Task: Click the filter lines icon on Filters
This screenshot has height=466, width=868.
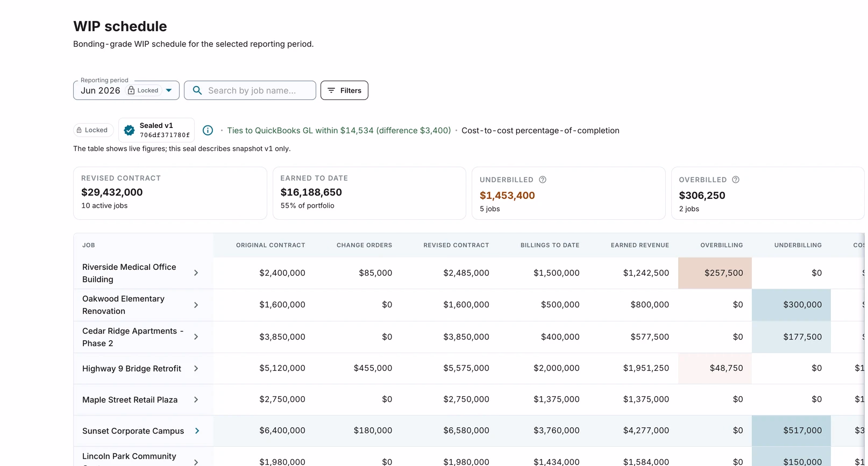Action: [x=331, y=90]
